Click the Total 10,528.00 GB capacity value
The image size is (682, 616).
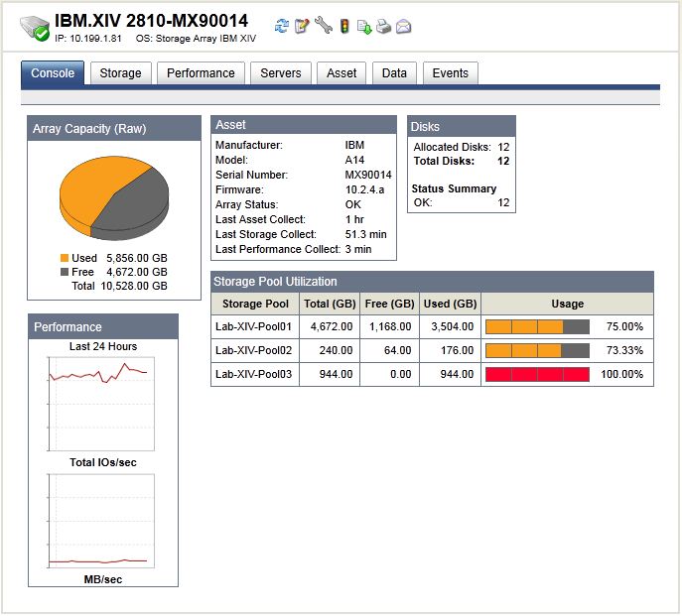coord(134,286)
